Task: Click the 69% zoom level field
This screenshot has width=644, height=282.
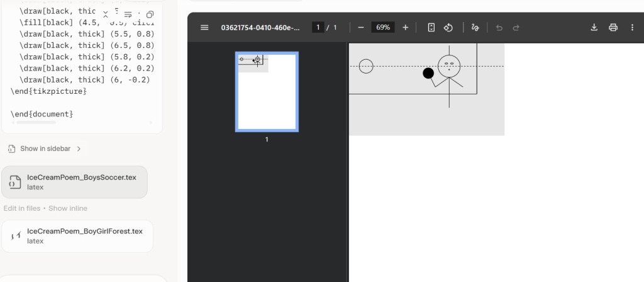Action: tap(382, 28)
